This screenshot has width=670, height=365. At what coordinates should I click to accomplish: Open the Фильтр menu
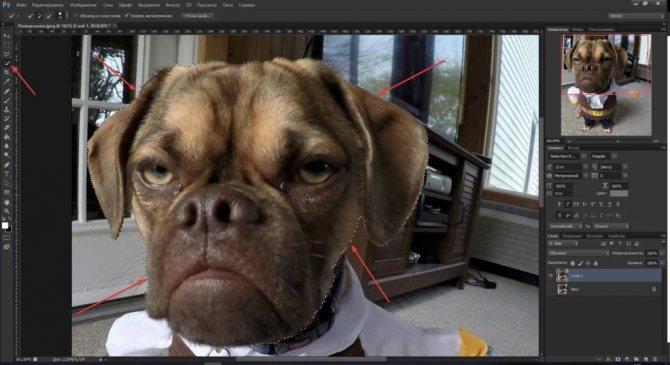173,5
